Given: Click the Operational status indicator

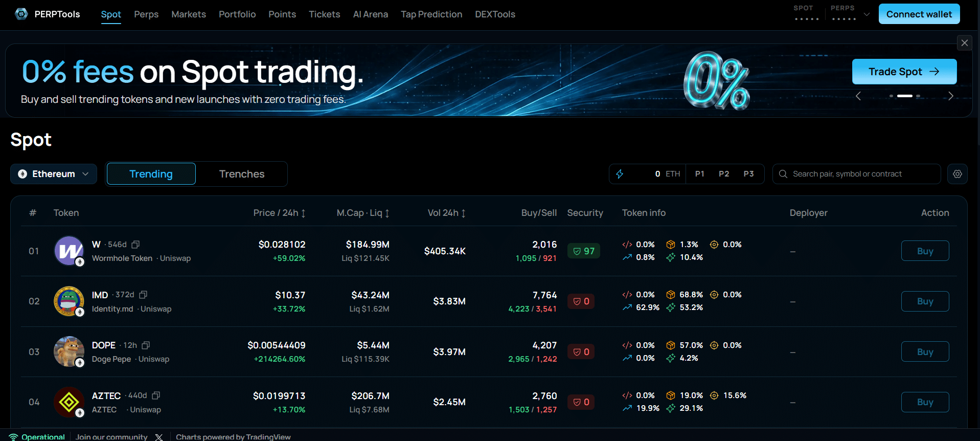Looking at the screenshot, I should (37, 437).
